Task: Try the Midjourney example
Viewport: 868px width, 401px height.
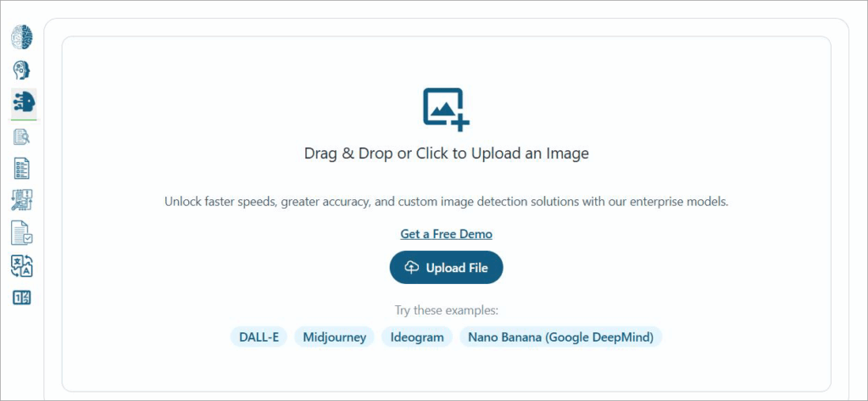Action: click(x=334, y=337)
